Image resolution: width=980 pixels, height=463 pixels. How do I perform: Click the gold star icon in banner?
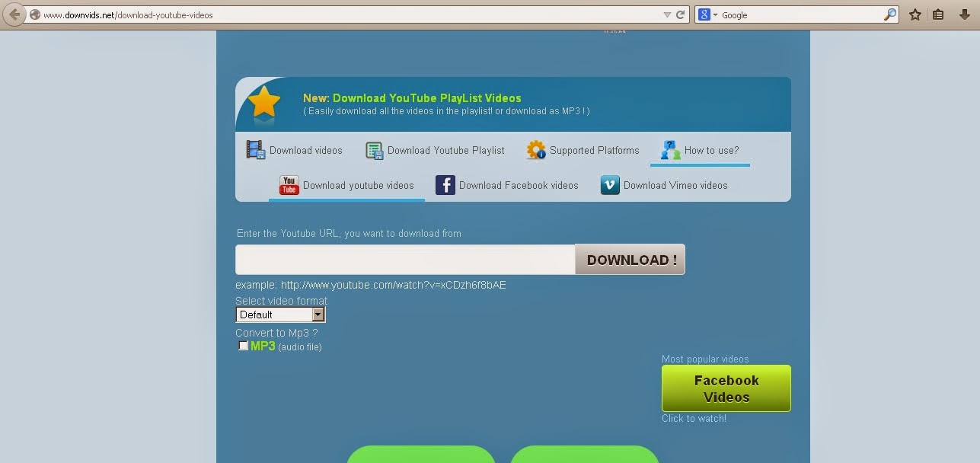(263, 101)
